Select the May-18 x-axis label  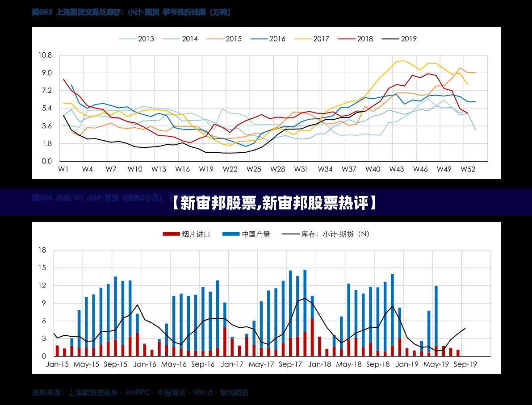349,364
